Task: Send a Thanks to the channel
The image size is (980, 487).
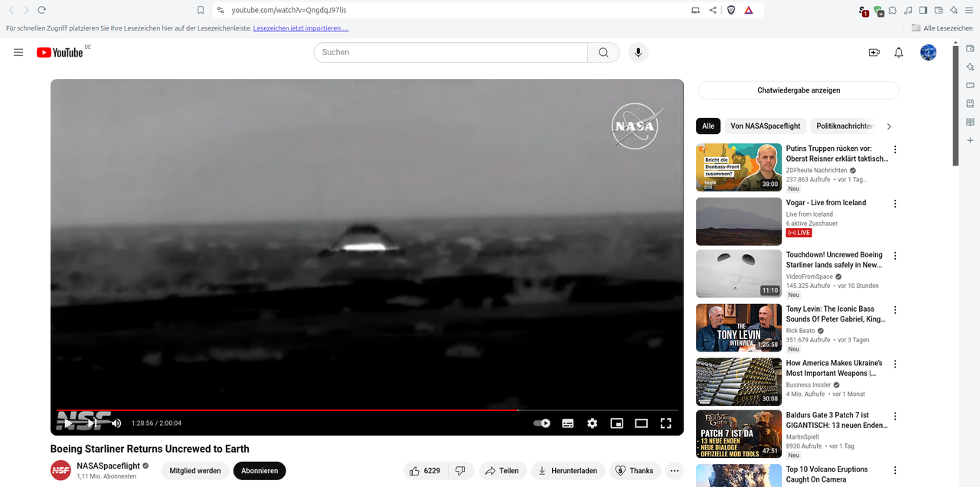Action: tap(635, 471)
